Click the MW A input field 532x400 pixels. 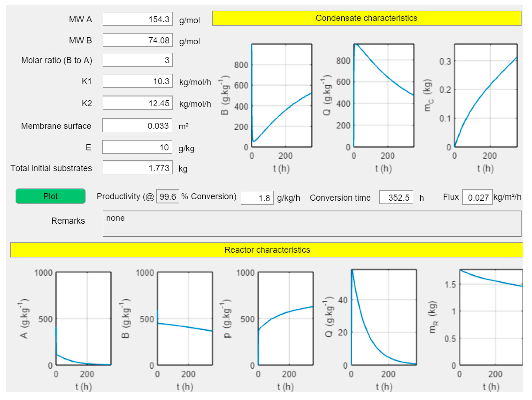[138, 19]
